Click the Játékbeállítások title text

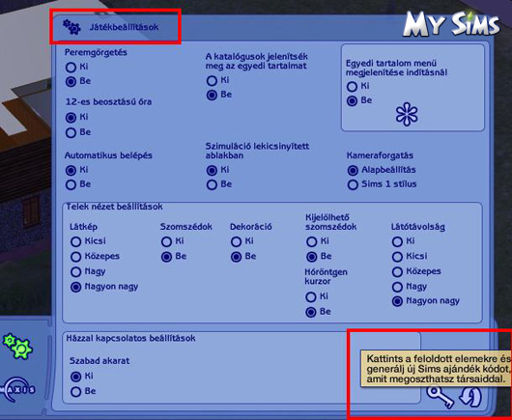point(124,27)
